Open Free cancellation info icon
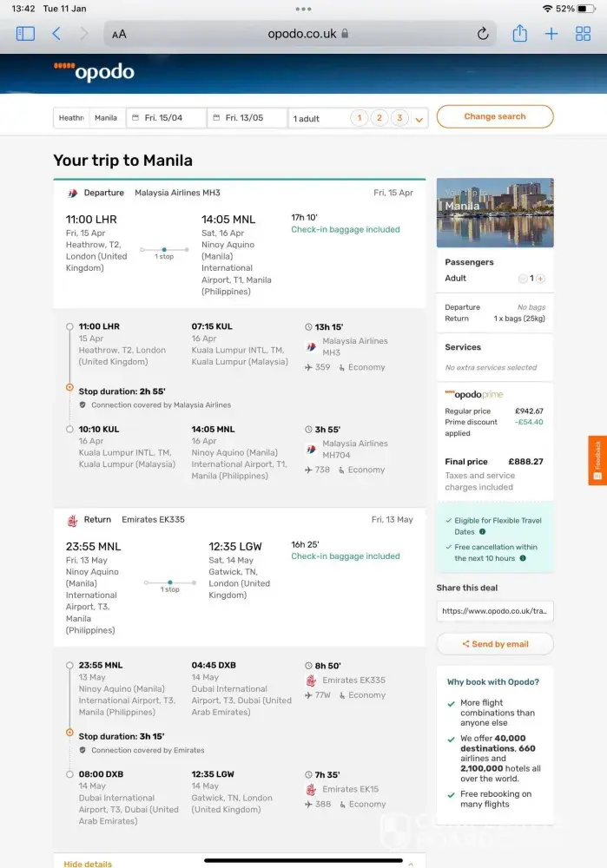 (523, 558)
